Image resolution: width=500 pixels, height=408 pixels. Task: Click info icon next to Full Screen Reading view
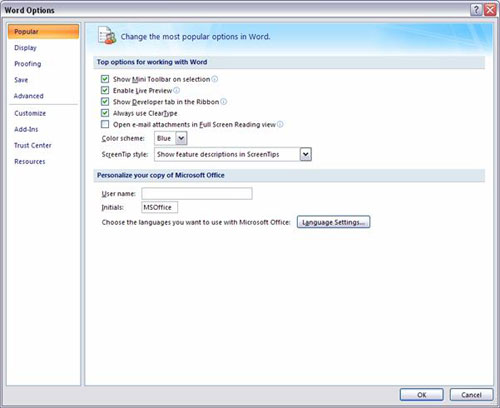coord(280,124)
